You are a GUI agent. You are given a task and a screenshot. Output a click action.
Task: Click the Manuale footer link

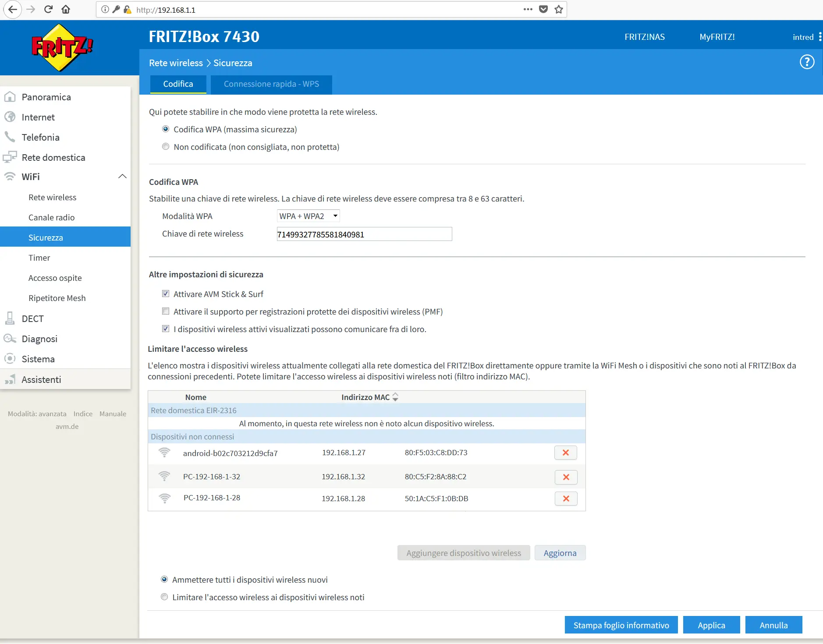[x=113, y=414]
